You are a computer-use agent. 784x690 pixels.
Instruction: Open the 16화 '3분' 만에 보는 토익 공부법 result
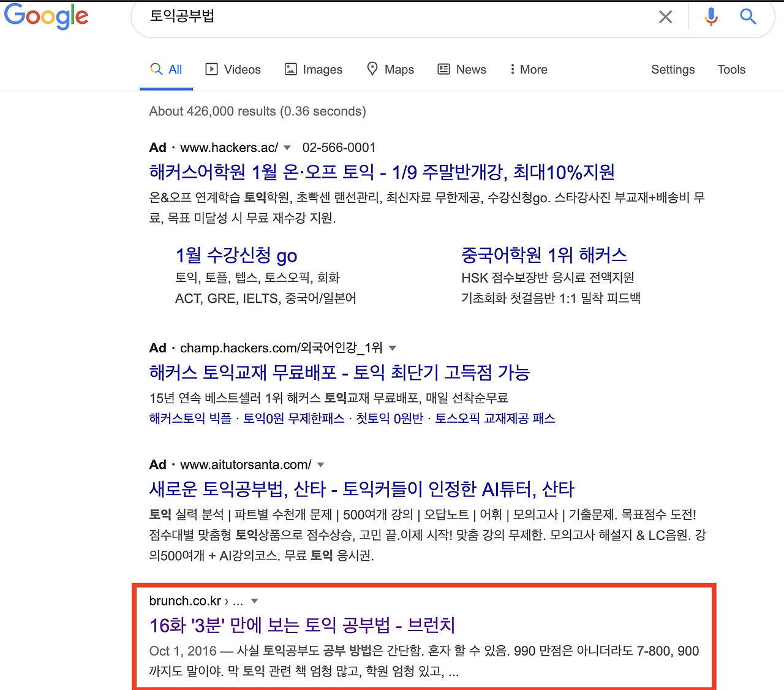pyautogui.click(x=303, y=625)
